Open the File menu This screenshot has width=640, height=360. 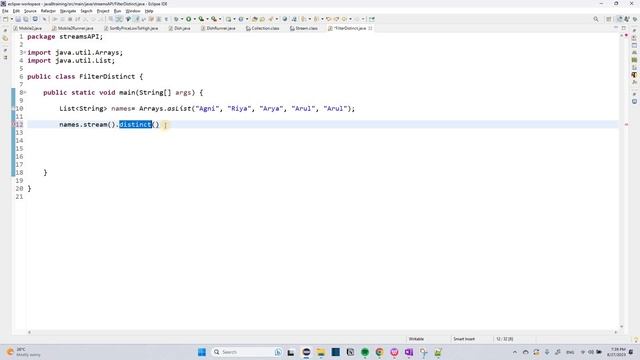[x=5, y=11]
